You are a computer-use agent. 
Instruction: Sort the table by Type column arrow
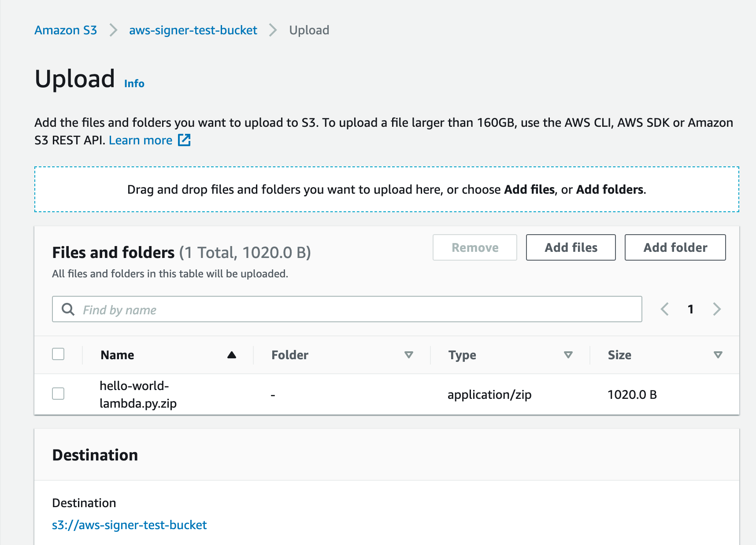[x=568, y=355]
